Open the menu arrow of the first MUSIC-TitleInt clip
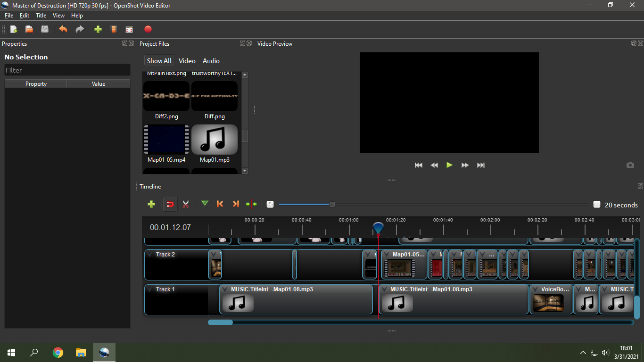Screen dimensions: 644x362 point(225,289)
